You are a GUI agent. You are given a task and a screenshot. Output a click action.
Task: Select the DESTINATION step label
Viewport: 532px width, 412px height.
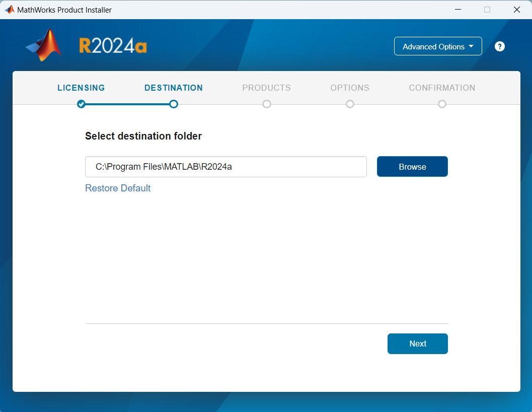coord(174,88)
